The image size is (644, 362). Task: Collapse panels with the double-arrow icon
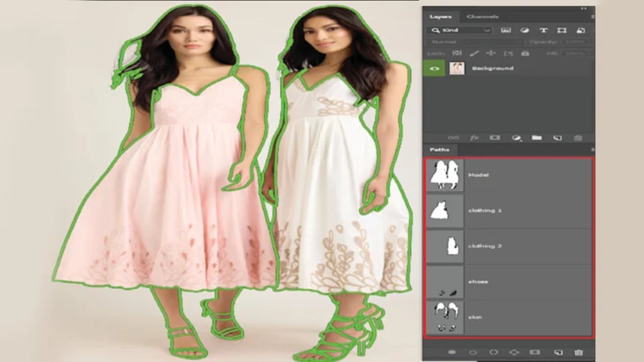584,8
